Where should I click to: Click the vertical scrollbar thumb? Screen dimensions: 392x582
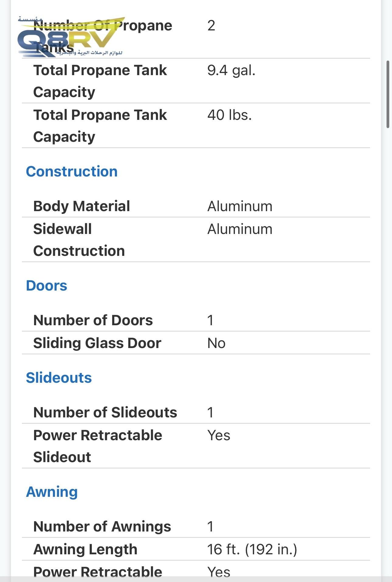click(x=388, y=94)
